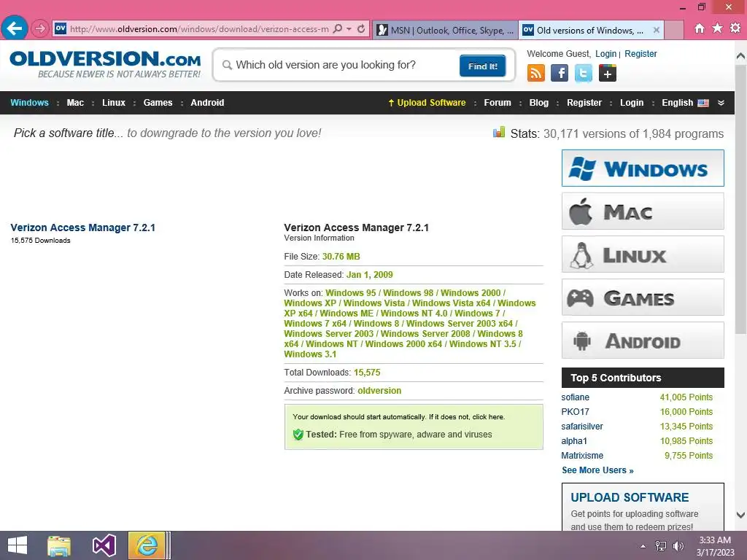Show hidden tray icons arrow
Viewport: 747px width, 560px height.
pyautogui.click(x=643, y=546)
